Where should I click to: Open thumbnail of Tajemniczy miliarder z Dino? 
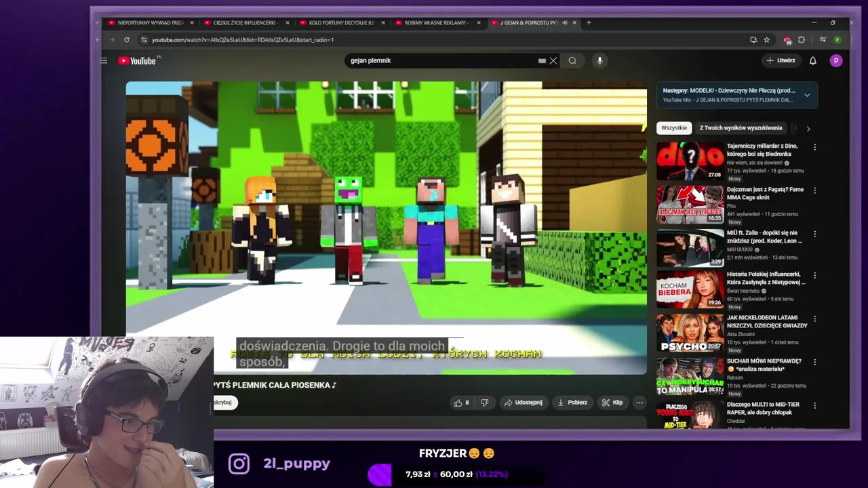(x=690, y=161)
